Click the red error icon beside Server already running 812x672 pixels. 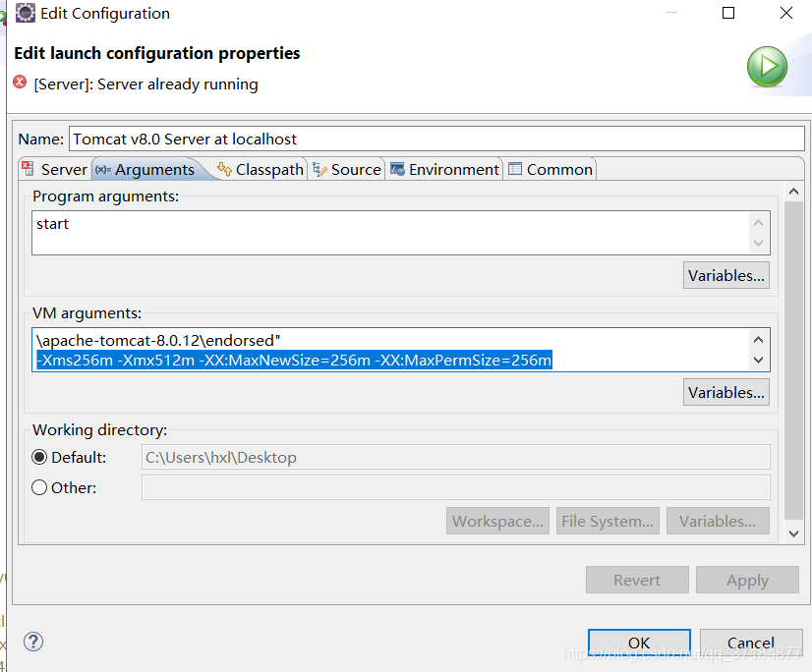(x=20, y=82)
